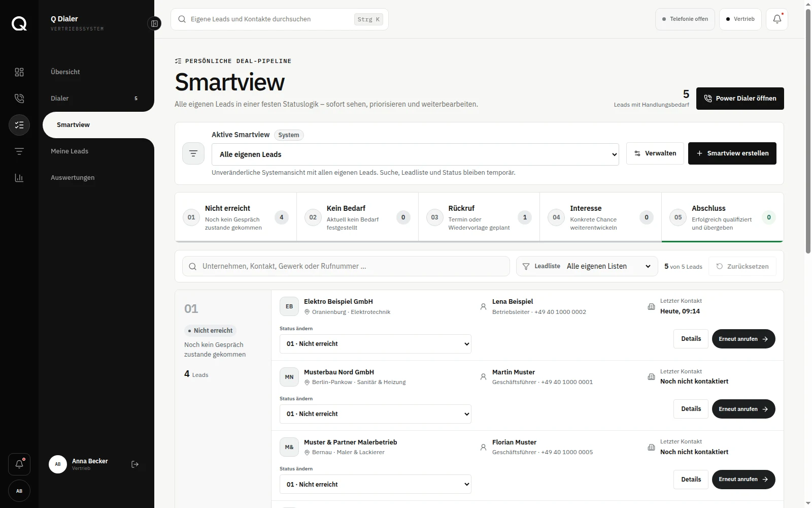Click Zurücksetzen to reset filters

coord(742,267)
